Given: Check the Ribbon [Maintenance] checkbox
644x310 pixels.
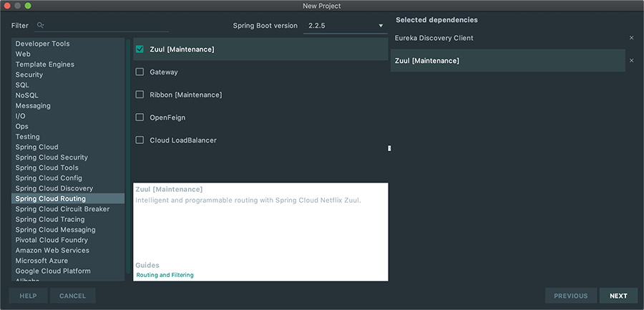Looking at the screenshot, I should coord(140,95).
